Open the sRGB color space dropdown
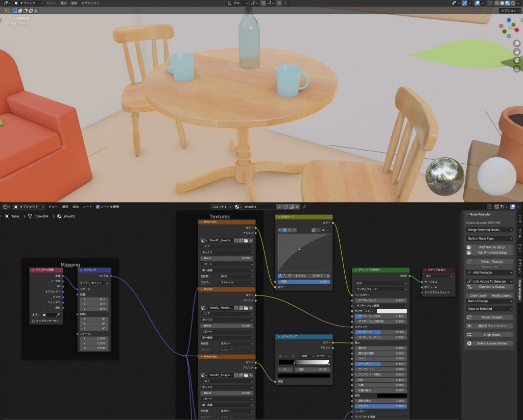Image resolution: width=523 pixels, height=420 pixels. coord(235,276)
